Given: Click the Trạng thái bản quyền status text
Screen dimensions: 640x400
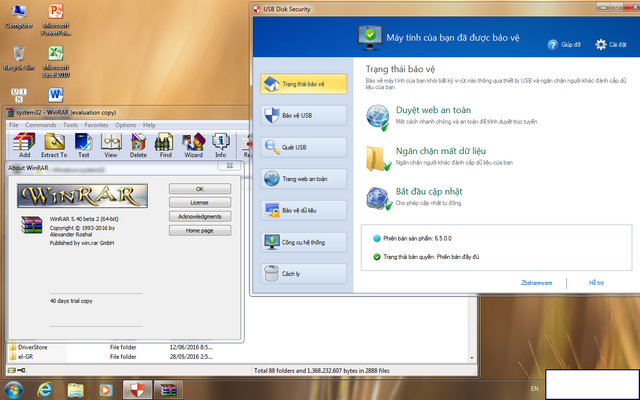Looking at the screenshot, I should [x=431, y=257].
